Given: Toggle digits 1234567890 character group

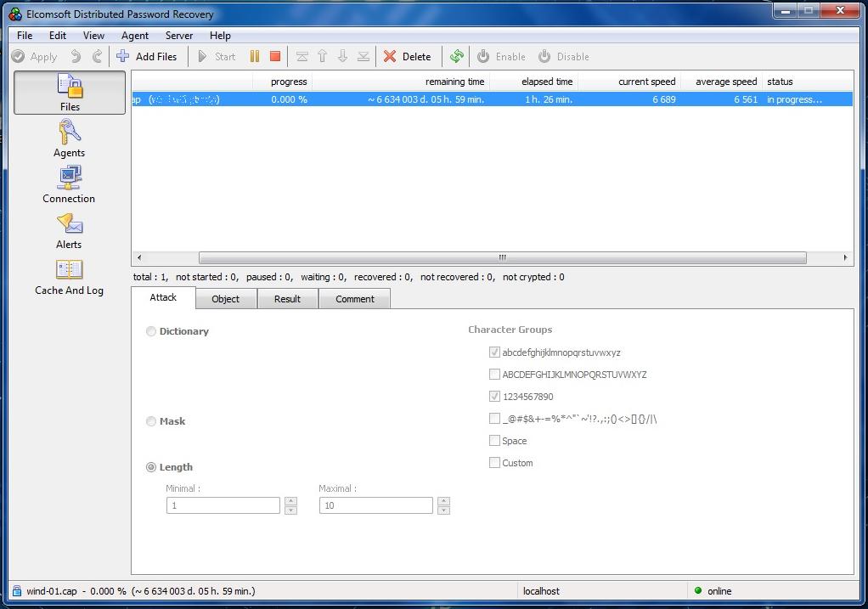Looking at the screenshot, I should point(494,397).
